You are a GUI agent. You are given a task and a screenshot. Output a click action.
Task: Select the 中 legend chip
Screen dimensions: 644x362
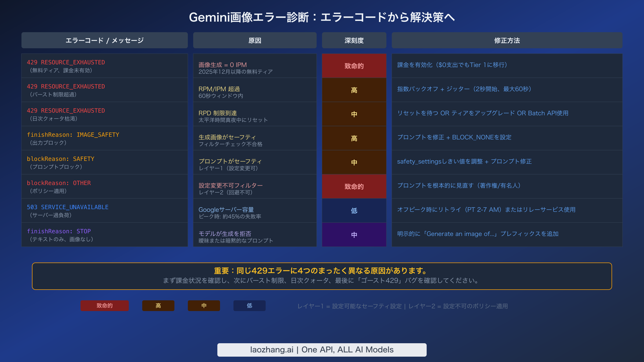tap(204, 305)
